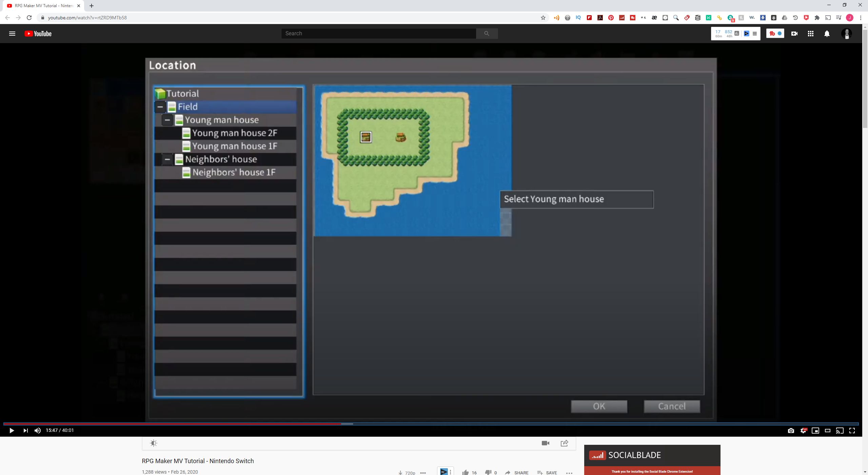Select Young man house 2F map
This screenshot has width=868, height=475.
click(225, 133)
